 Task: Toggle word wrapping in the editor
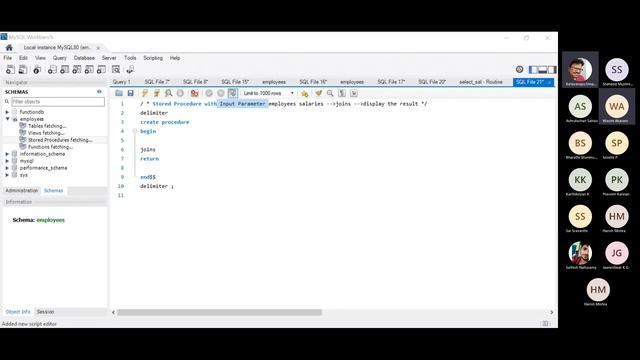pos(354,93)
